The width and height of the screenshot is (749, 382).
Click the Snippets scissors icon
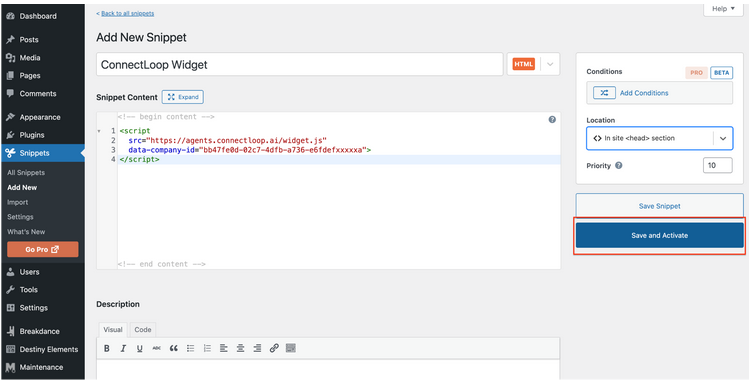[x=11, y=153]
